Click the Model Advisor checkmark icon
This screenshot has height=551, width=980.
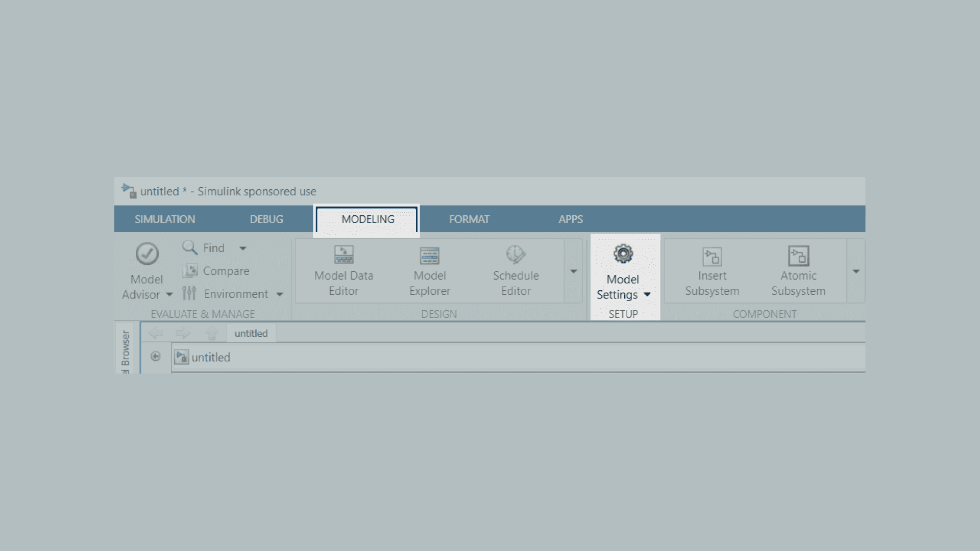click(147, 254)
